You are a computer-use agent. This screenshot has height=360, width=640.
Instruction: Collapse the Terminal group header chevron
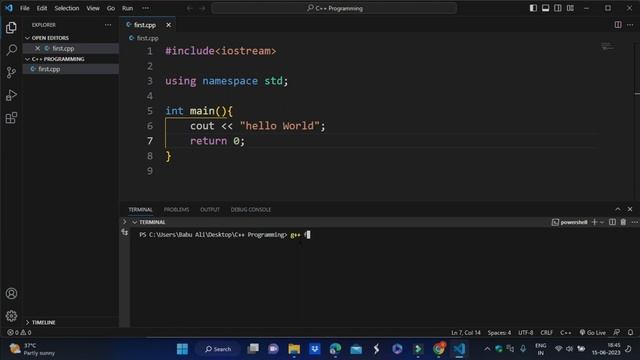click(134, 222)
